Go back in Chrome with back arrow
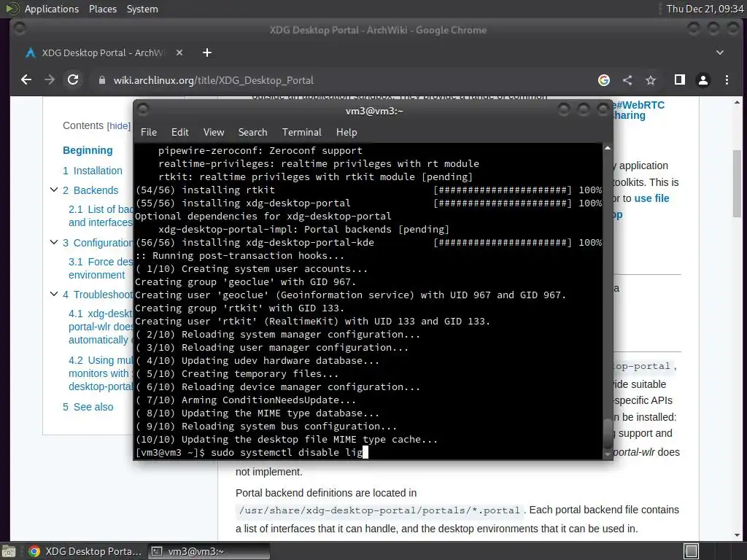Screen dimensions: 747x560 (x=26, y=80)
